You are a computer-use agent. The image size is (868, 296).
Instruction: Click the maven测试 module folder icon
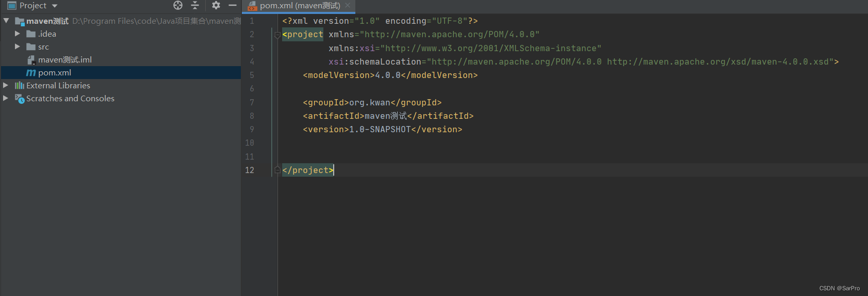[20, 21]
